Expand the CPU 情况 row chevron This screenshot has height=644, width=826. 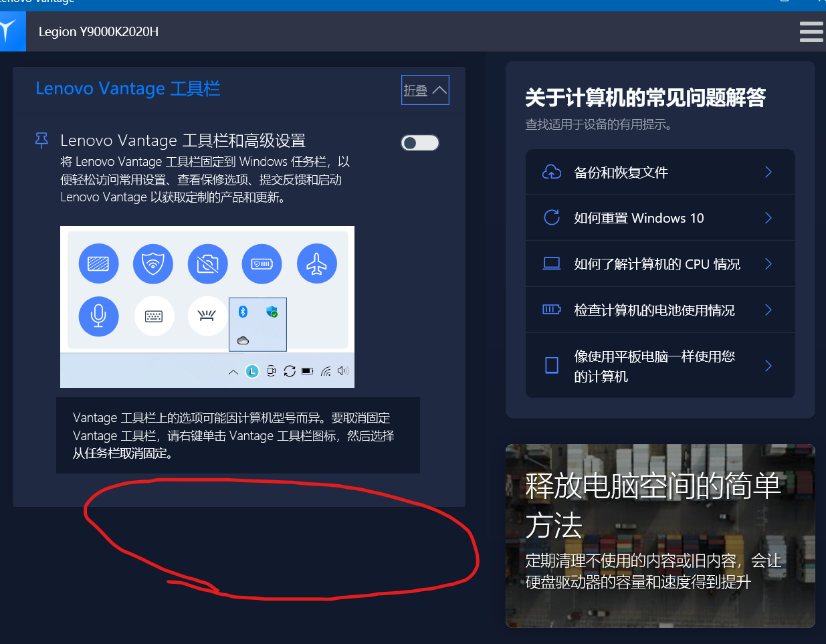768,263
